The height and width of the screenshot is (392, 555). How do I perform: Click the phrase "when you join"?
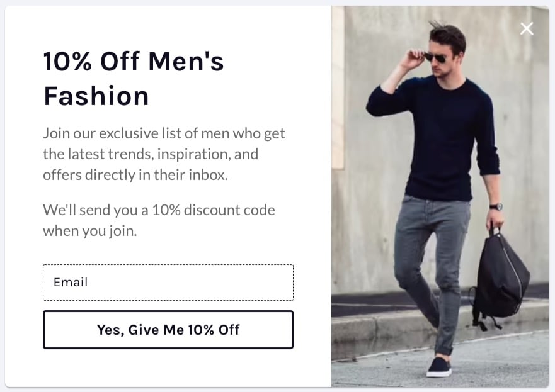click(x=89, y=231)
